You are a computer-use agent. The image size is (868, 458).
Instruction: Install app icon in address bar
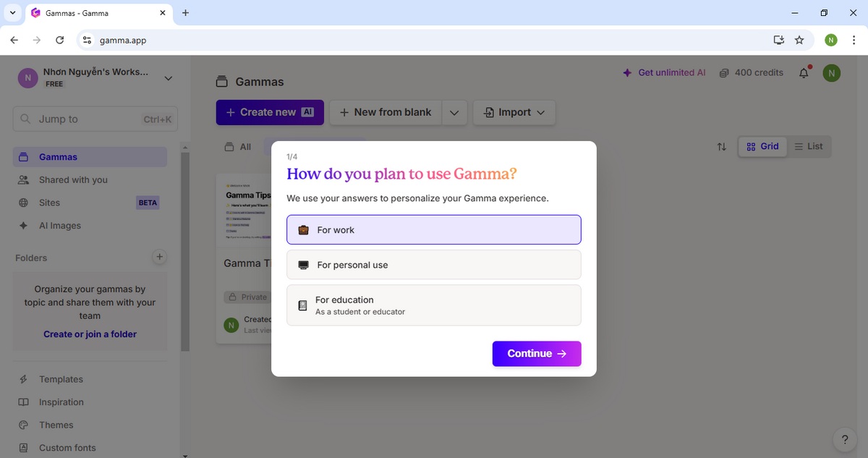(x=778, y=41)
